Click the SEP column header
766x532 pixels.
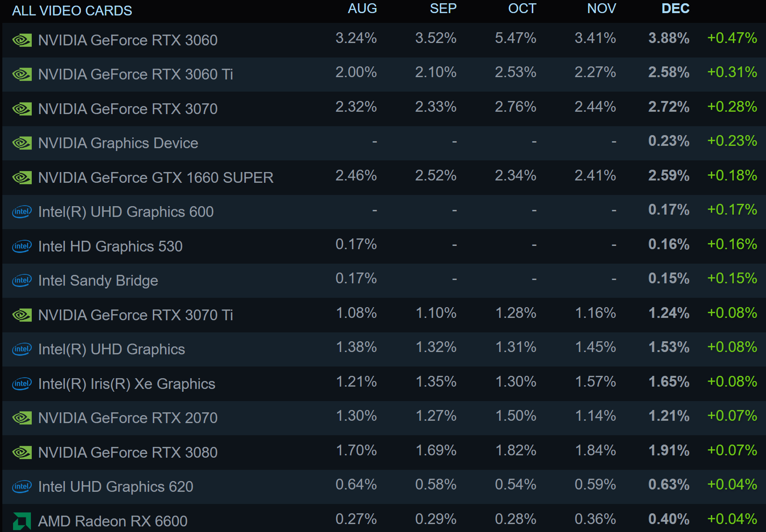[x=443, y=9]
